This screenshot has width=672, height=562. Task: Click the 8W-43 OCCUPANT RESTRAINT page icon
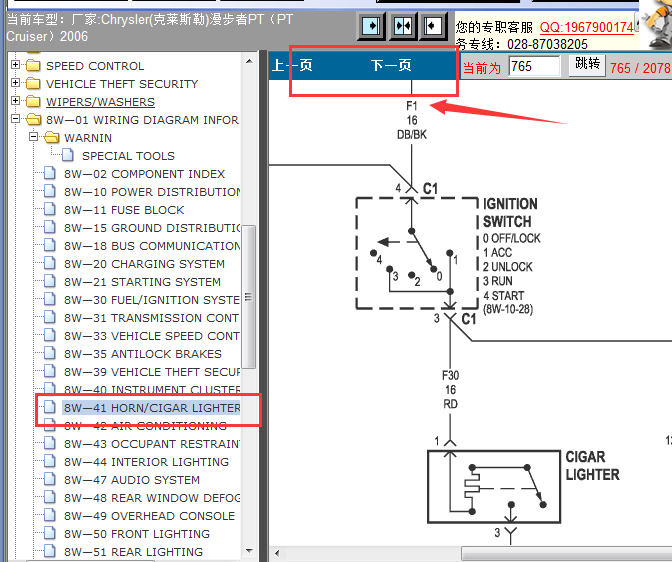(50, 443)
